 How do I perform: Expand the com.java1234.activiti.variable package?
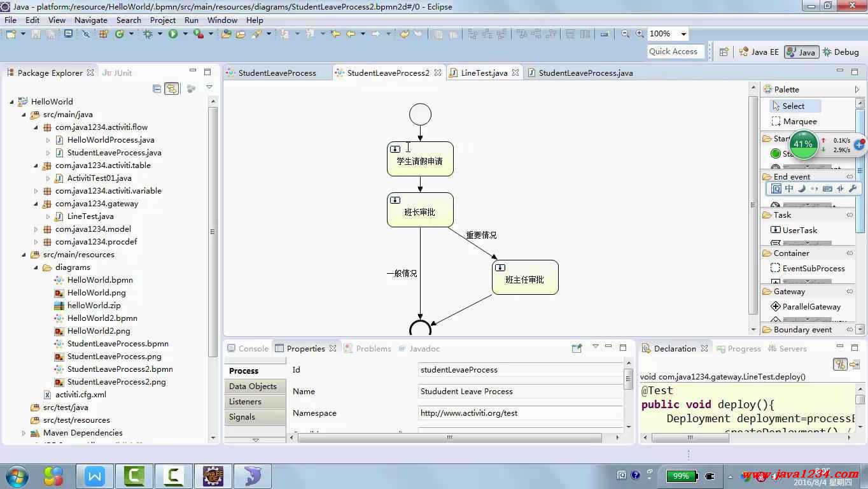pos(36,190)
